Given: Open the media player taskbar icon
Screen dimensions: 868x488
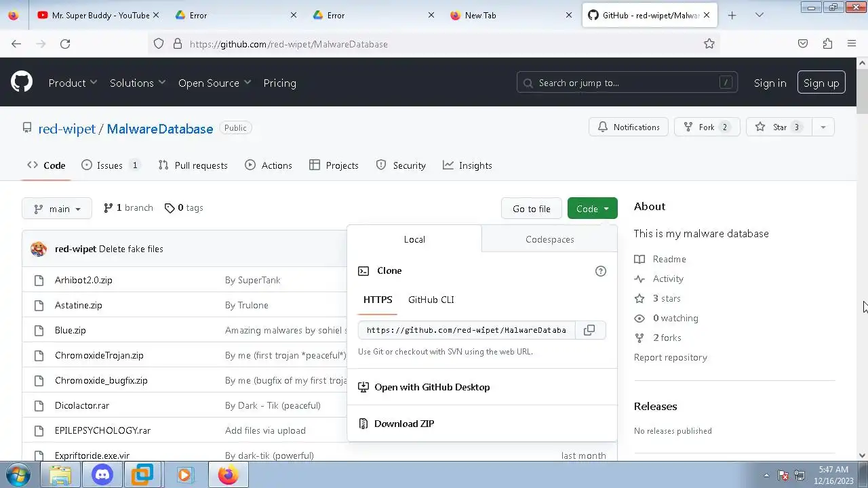Looking at the screenshot, I should [x=184, y=475].
